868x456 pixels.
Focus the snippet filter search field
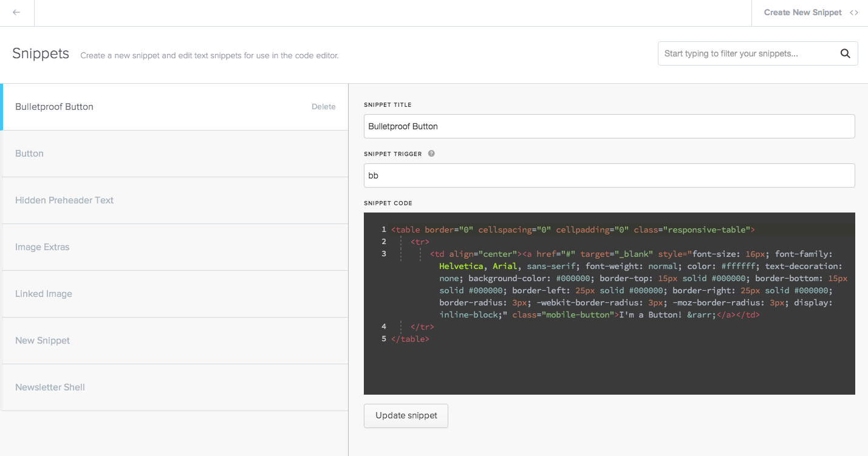point(747,53)
